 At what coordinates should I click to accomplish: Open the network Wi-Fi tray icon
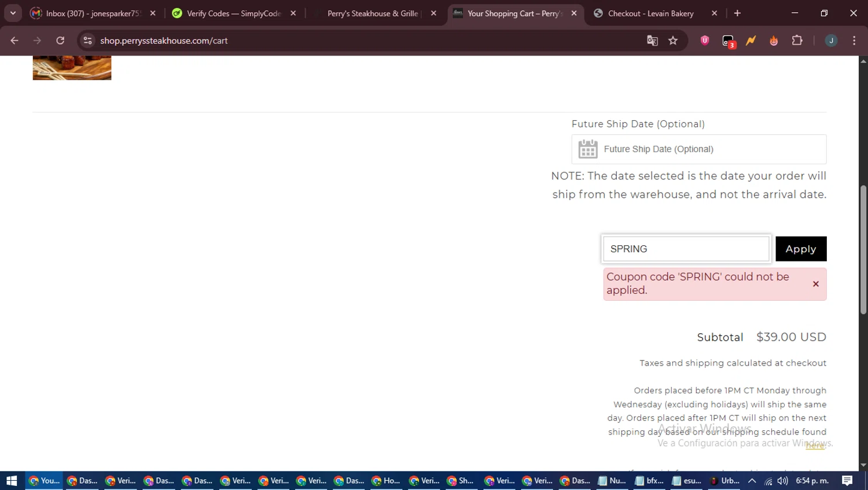click(768, 481)
